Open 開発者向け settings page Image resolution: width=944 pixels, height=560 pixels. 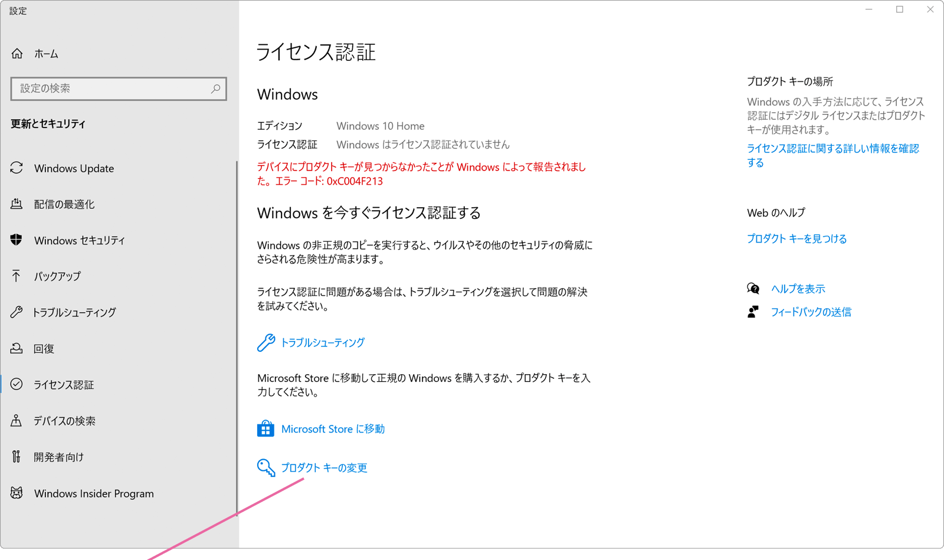coord(58,457)
